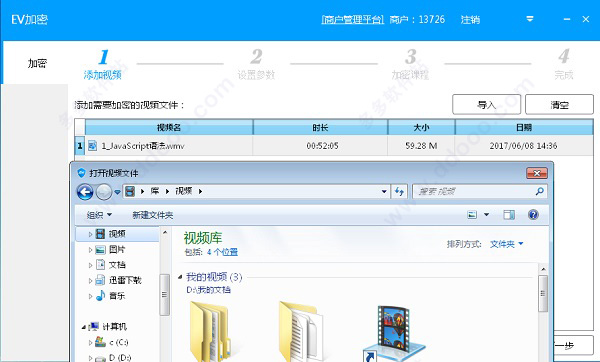Click the 搜索 视频 search field
Image resolution: width=600 pixels, height=362 pixels.
[x=474, y=191]
